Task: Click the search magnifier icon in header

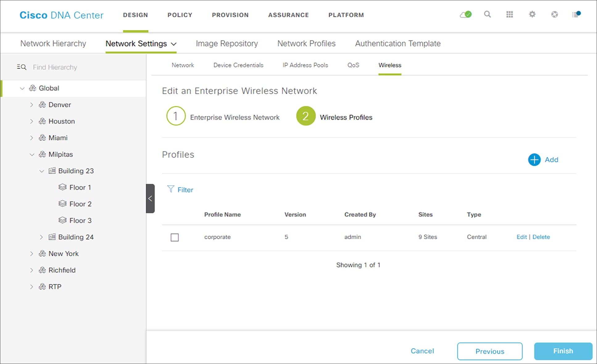Action: tap(487, 14)
